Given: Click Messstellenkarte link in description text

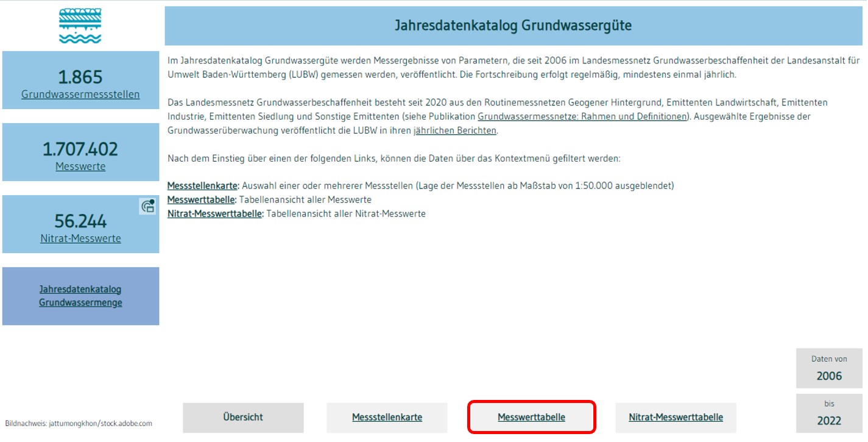Looking at the screenshot, I should click(203, 185).
